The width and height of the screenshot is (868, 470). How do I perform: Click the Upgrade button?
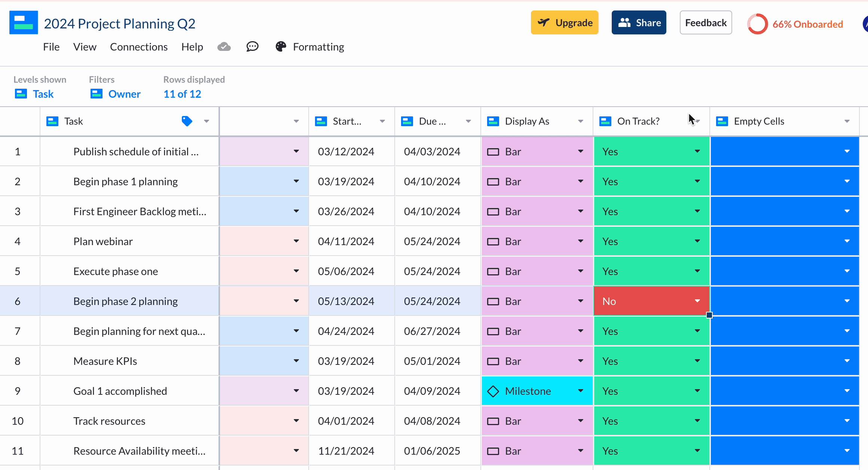coord(565,22)
